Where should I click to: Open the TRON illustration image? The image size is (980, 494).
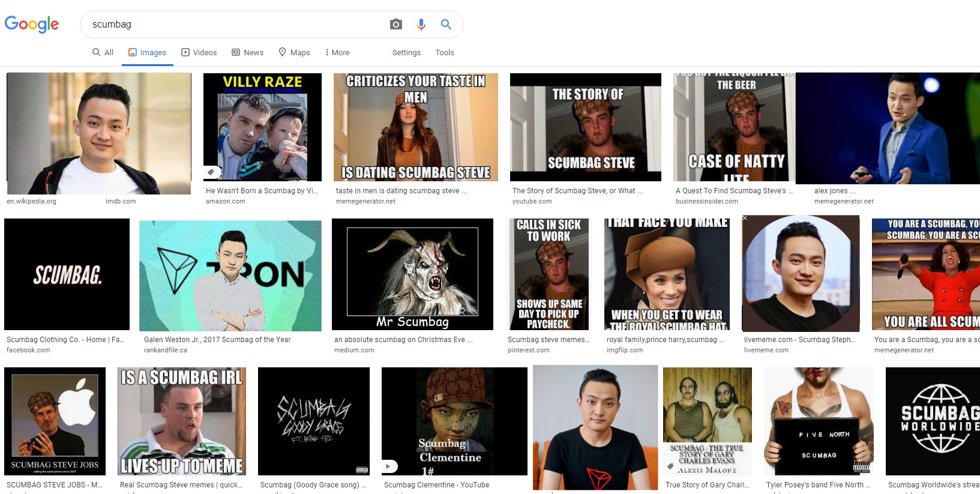[230, 276]
